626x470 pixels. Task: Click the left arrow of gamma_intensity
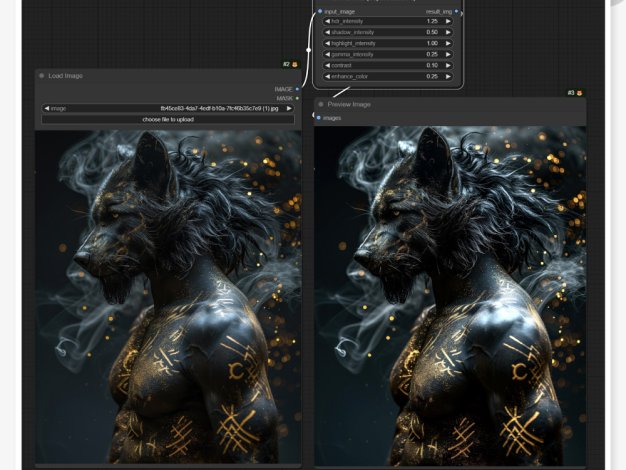327,54
